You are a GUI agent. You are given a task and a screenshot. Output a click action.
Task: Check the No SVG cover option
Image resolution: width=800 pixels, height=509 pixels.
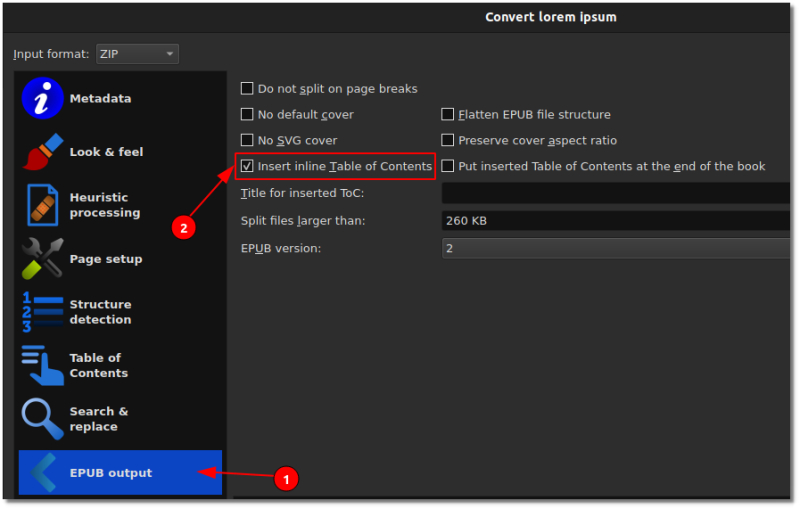point(248,141)
